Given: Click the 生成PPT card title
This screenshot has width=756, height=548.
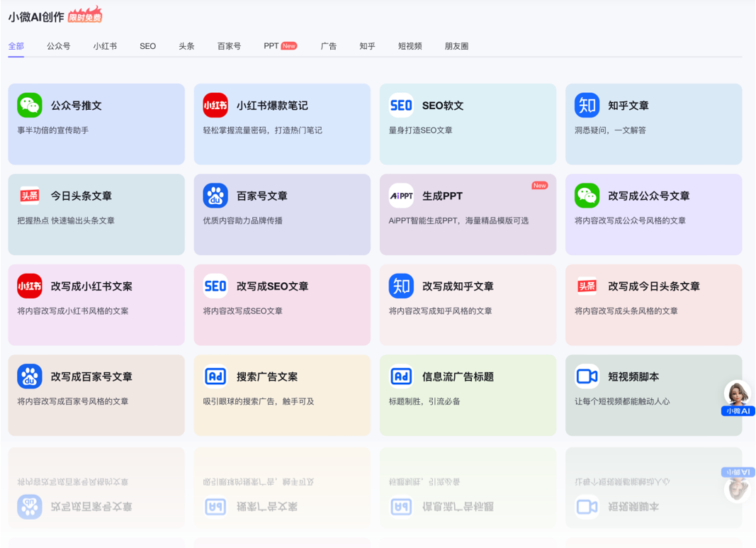Looking at the screenshot, I should tap(442, 196).
